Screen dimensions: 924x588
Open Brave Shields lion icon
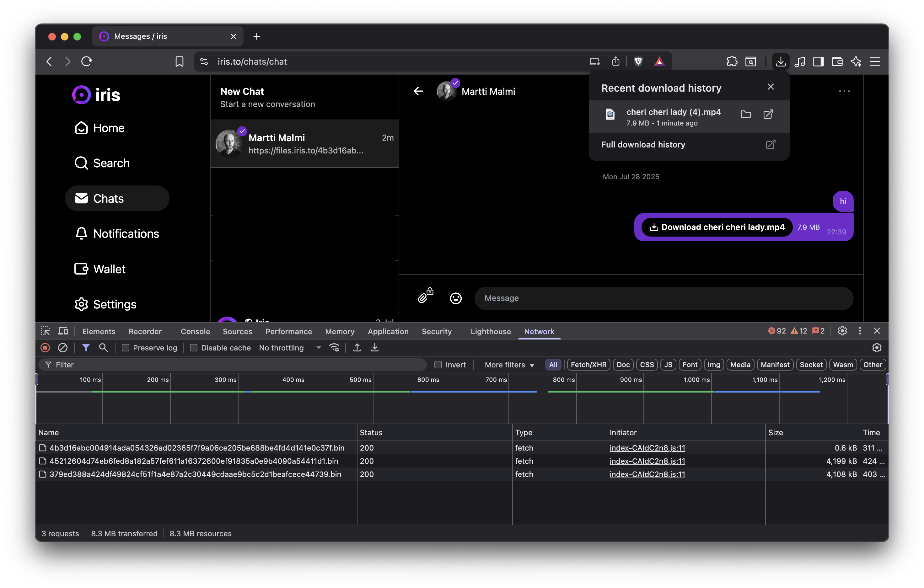(x=638, y=61)
